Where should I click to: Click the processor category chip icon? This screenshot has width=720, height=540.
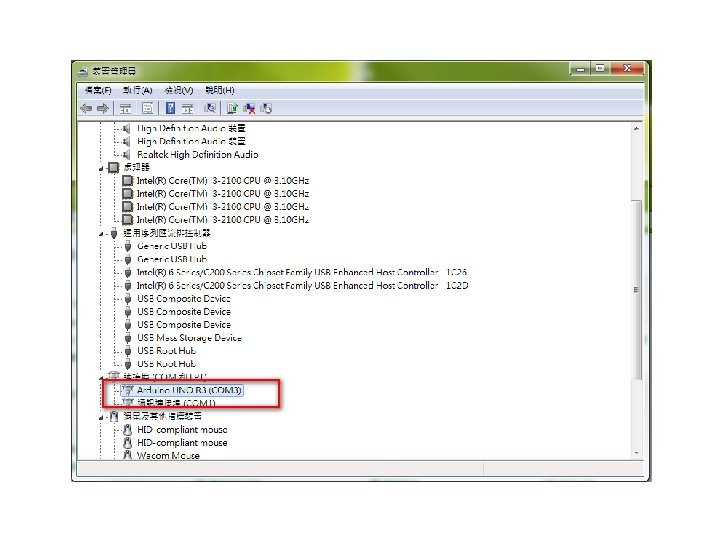point(113,168)
